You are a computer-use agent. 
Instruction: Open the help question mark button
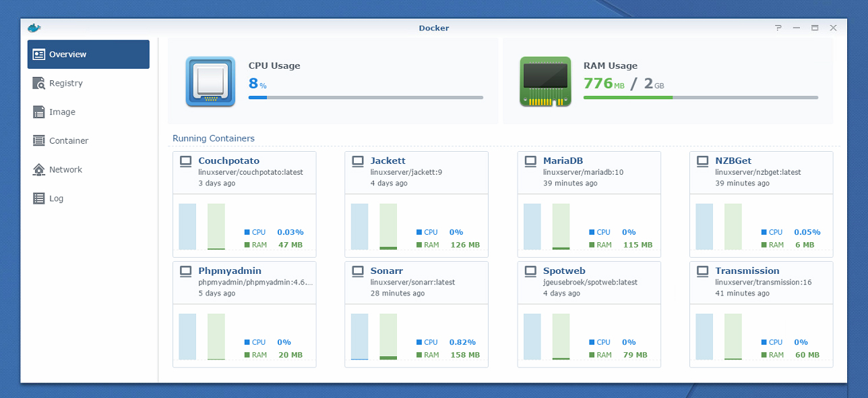tap(778, 28)
